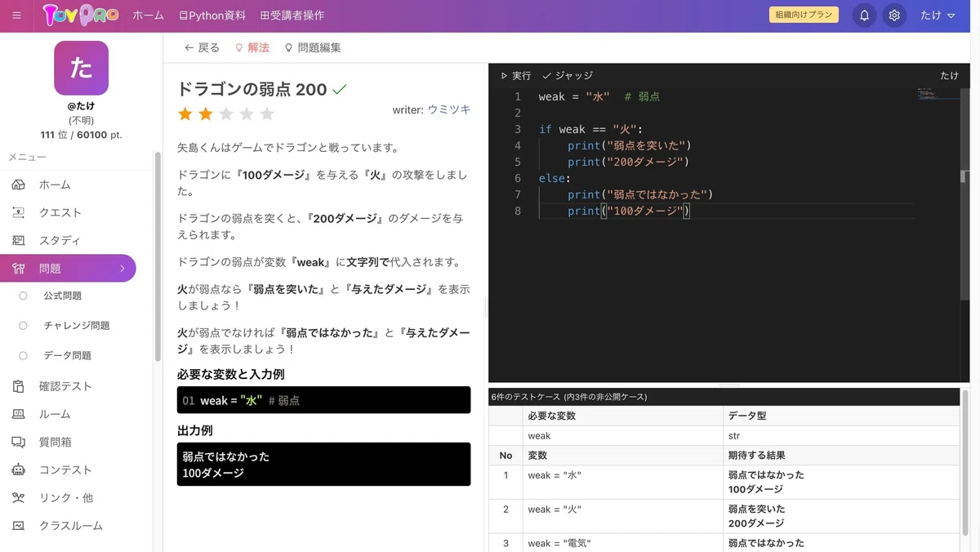980x552 pixels.
Task: Open ホーム in top navigation
Action: click(x=148, y=16)
